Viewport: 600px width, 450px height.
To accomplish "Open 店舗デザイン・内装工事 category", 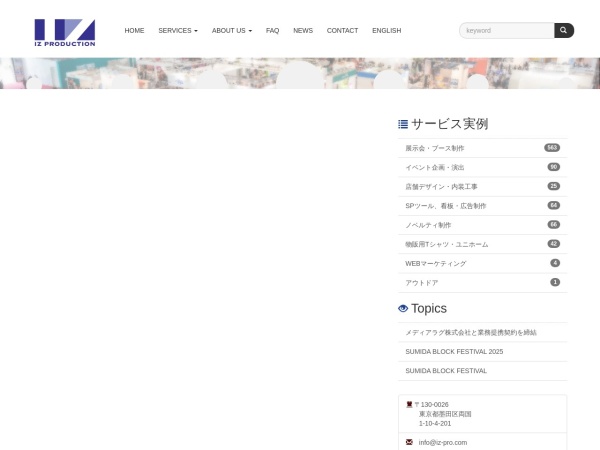I will click(441, 187).
